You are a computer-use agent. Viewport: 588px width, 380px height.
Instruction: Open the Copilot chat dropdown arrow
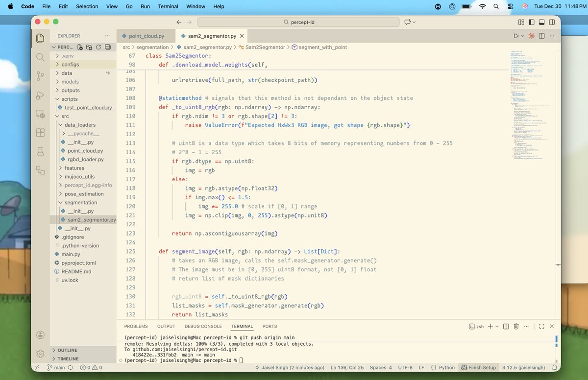414,22
